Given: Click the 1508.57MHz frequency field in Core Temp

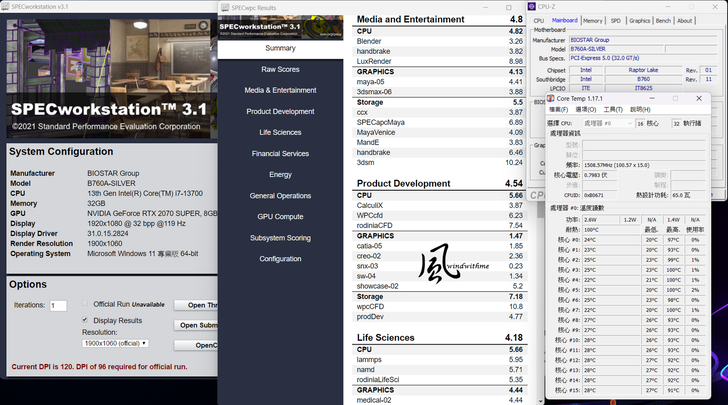Looking at the screenshot, I should [644, 165].
